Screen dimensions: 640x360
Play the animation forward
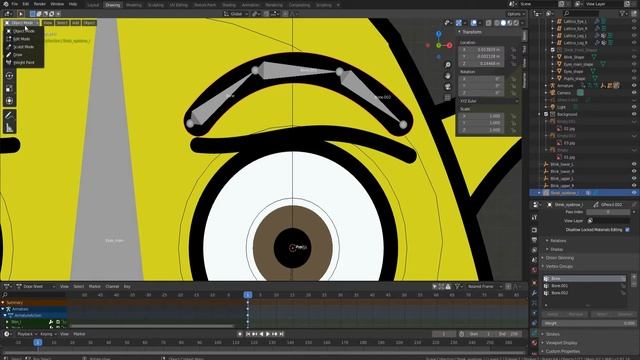268,334
